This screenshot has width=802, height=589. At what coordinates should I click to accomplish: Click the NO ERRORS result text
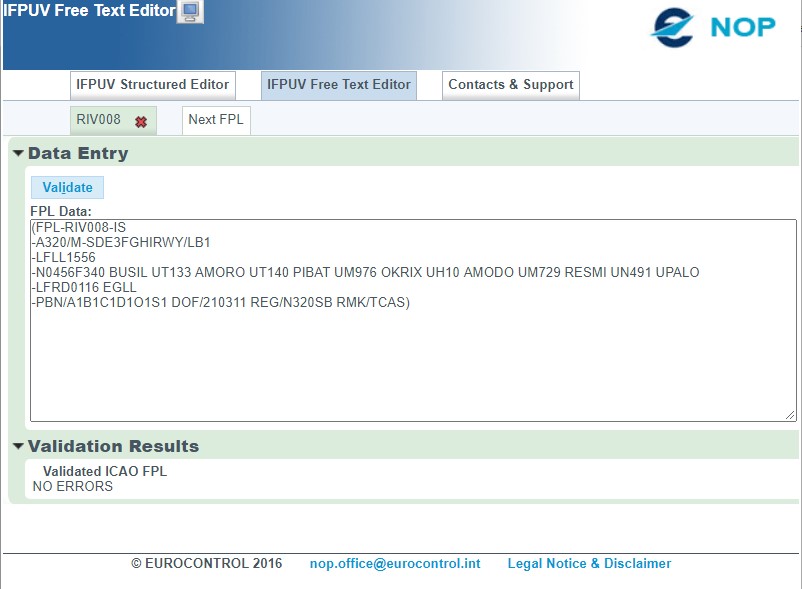[x=73, y=486]
